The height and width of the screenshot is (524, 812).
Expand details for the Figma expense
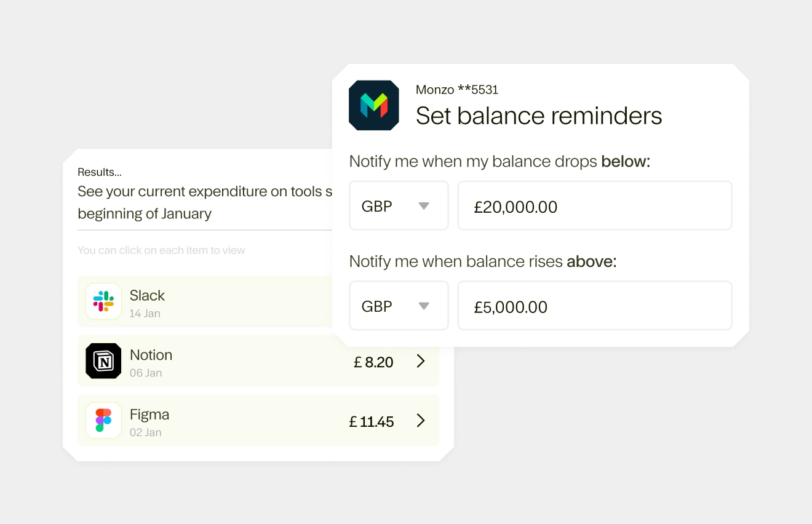point(258,421)
